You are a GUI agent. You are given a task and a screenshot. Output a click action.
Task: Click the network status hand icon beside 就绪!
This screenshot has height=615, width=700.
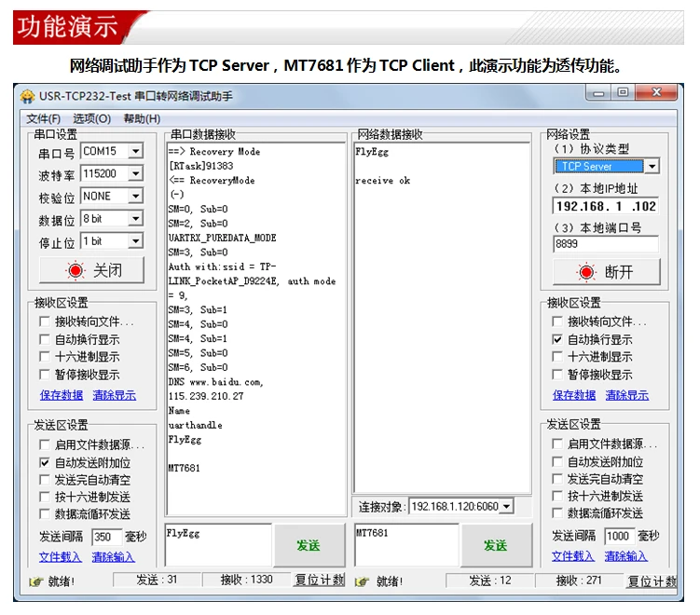[362, 581]
